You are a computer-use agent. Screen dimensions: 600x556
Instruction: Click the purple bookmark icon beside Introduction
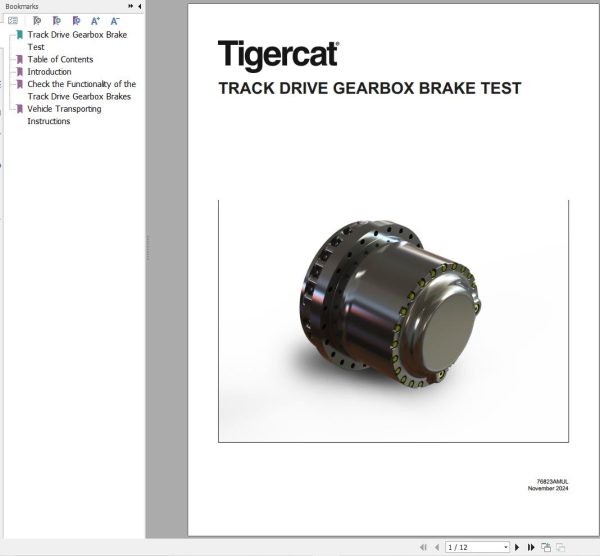click(x=20, y=72)
